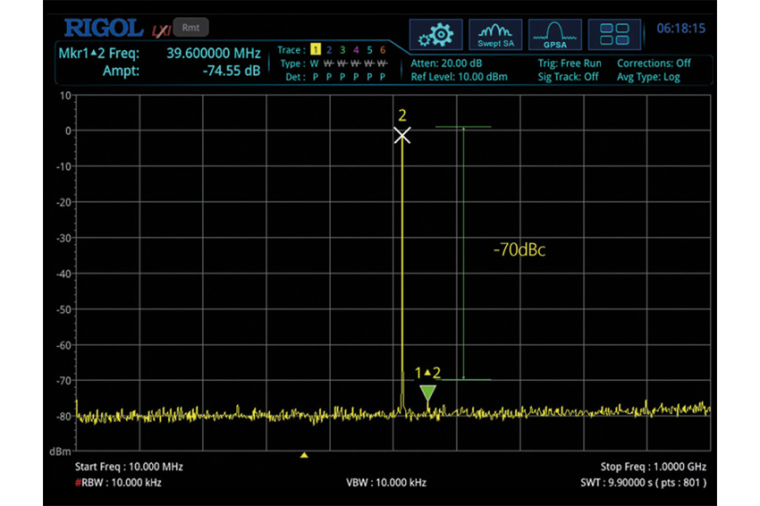Toggle Corrections Off setting
Image resolution: width=760 pixels, height=506 pixels.
click(x=653, y=63)
